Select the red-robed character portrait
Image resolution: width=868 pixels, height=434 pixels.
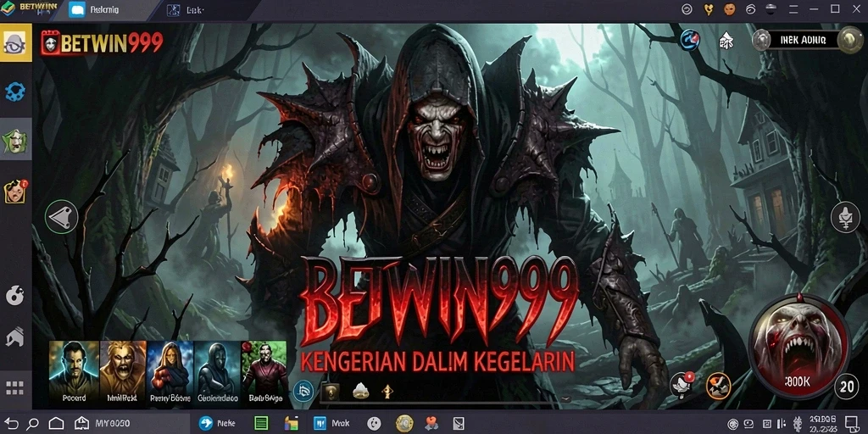pos(264,373)
